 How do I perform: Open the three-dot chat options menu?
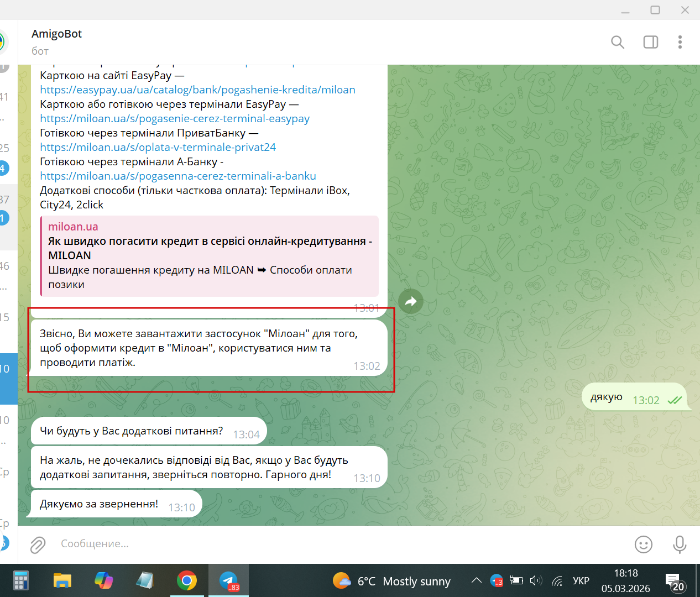tap(680, 42)
